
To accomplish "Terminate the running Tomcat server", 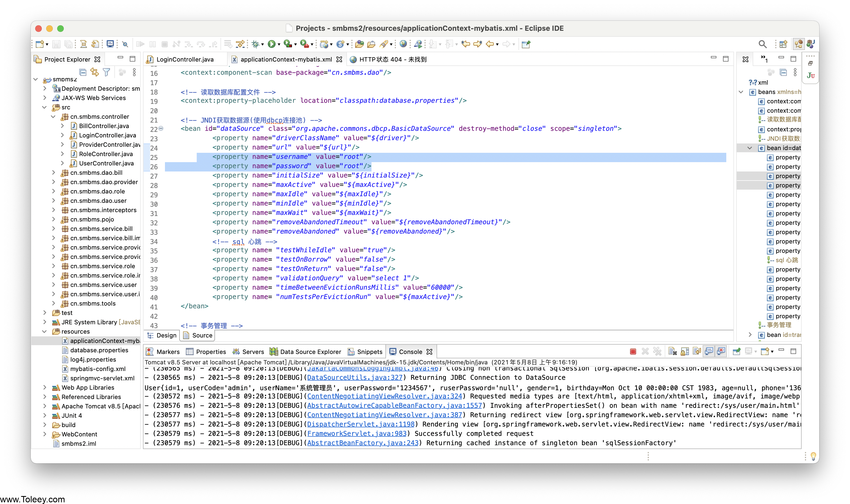I will pos(633,351).
